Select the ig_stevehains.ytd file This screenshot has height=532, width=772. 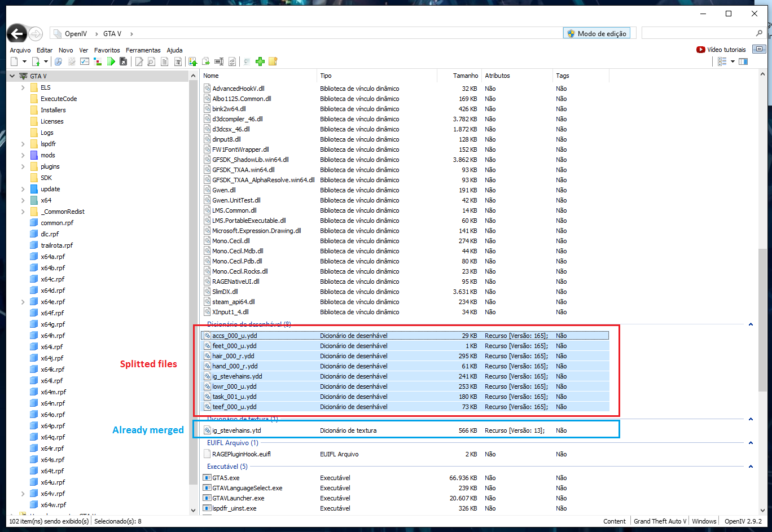tap(406, 430)
